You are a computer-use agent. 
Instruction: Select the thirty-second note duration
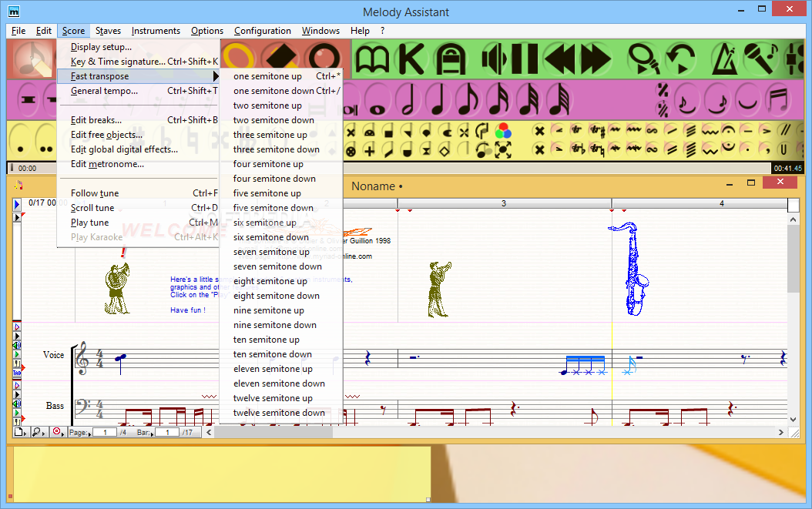click(528, 100)
